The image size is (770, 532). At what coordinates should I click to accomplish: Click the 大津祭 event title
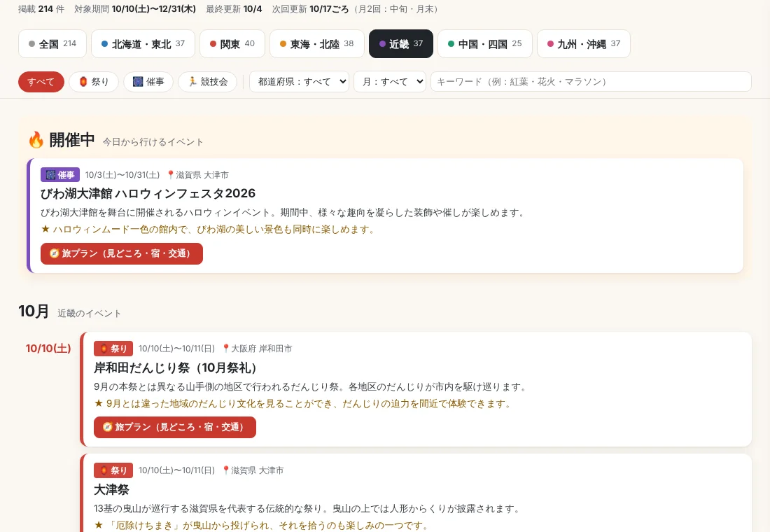pos(111,490)
